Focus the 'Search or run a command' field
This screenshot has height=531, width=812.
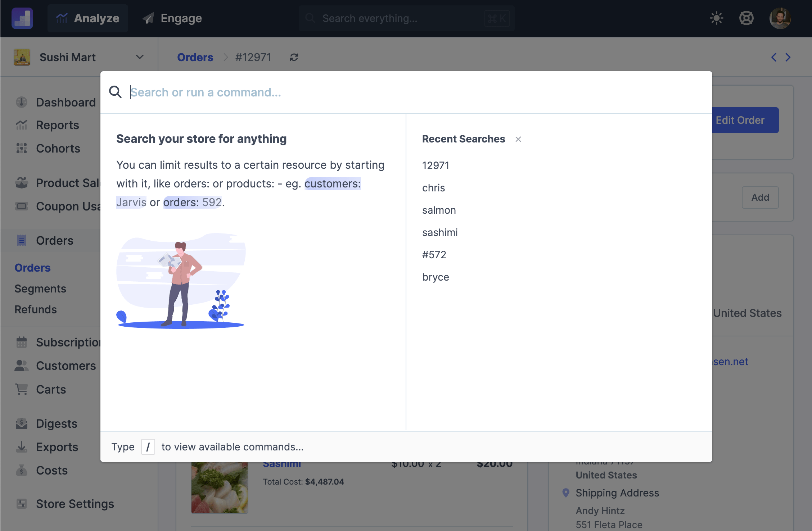[396, 92]
